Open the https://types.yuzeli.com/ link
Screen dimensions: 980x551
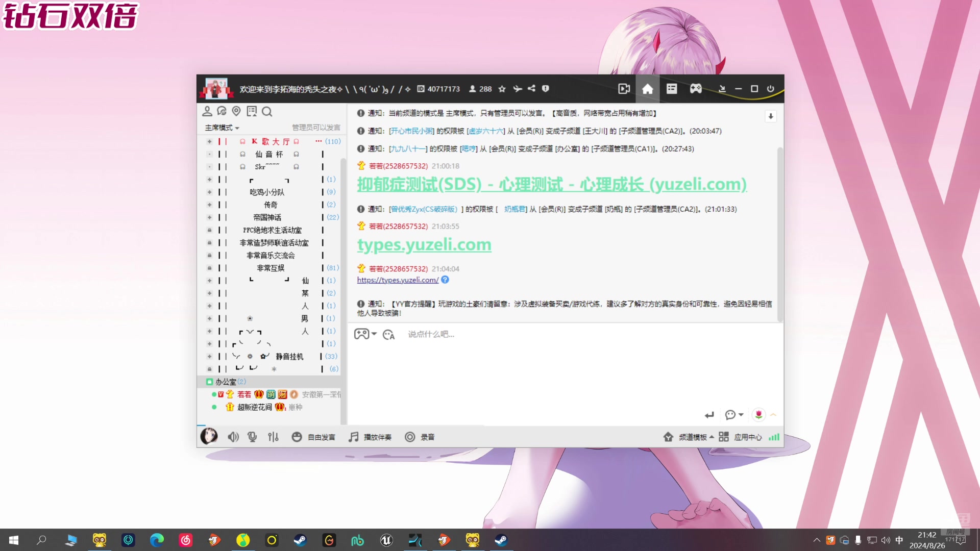point(398,280)
